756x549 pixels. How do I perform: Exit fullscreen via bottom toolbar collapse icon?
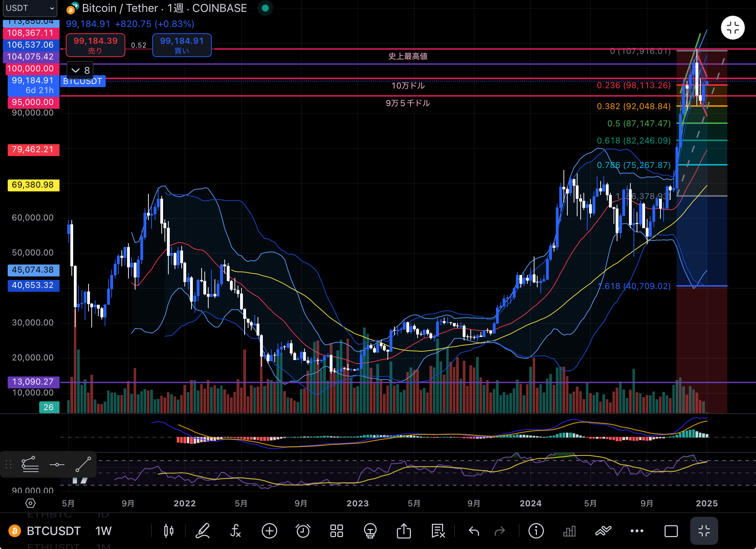click(704, 531)
